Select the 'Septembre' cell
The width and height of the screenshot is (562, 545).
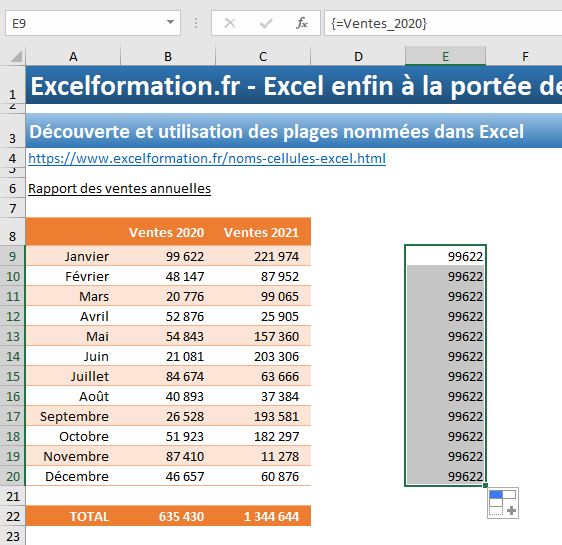click(73, 416)
